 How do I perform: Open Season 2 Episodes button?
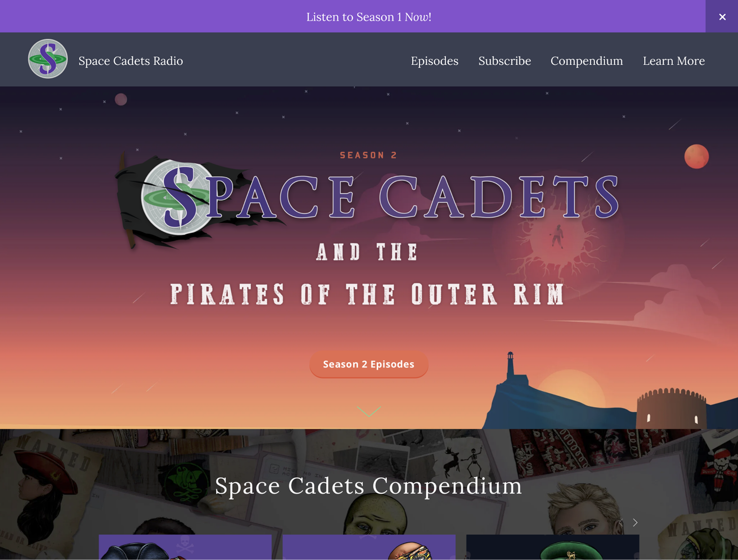point(369,364)
